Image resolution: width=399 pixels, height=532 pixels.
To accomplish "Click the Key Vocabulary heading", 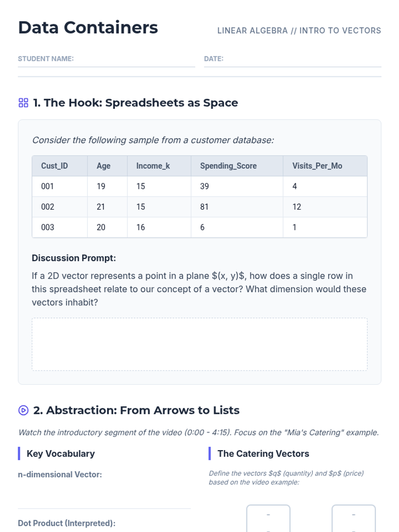I will (61, 454).
